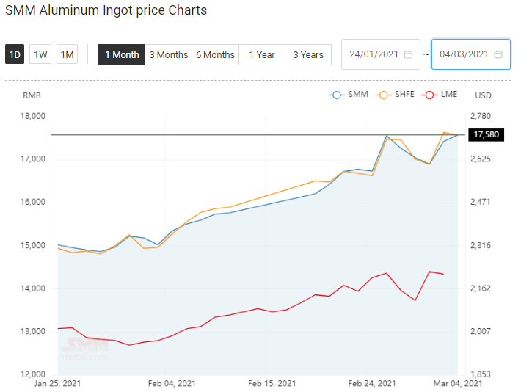Open the start date calendar icon
Screen dimensions: 532x392
[408, 54]
